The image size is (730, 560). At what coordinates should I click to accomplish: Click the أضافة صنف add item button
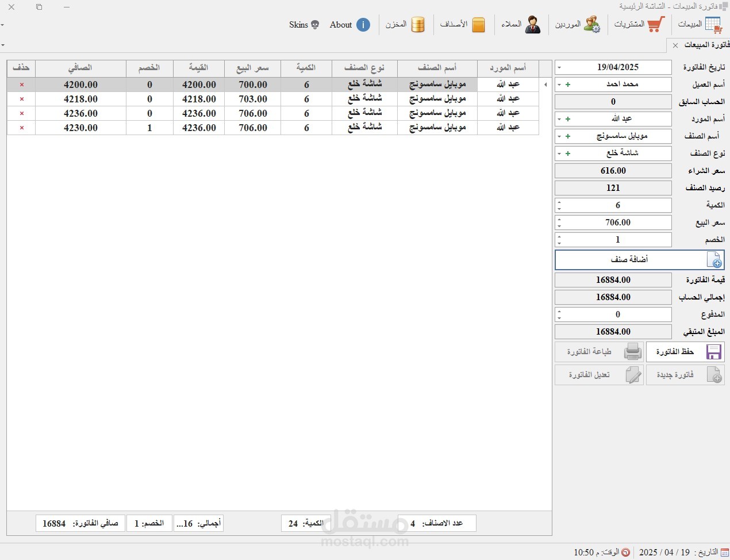[x=639, y=260]
